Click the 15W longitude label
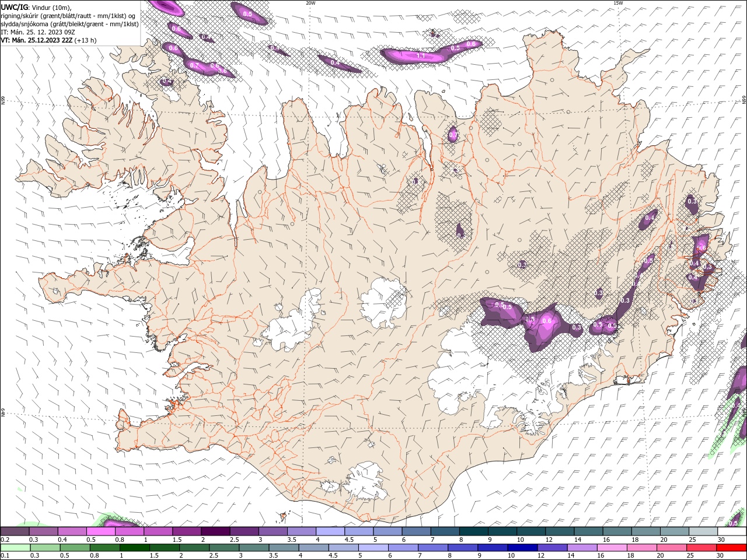This screenshot has height=560, width=747. pyautogui.click(x=617, y=3)
